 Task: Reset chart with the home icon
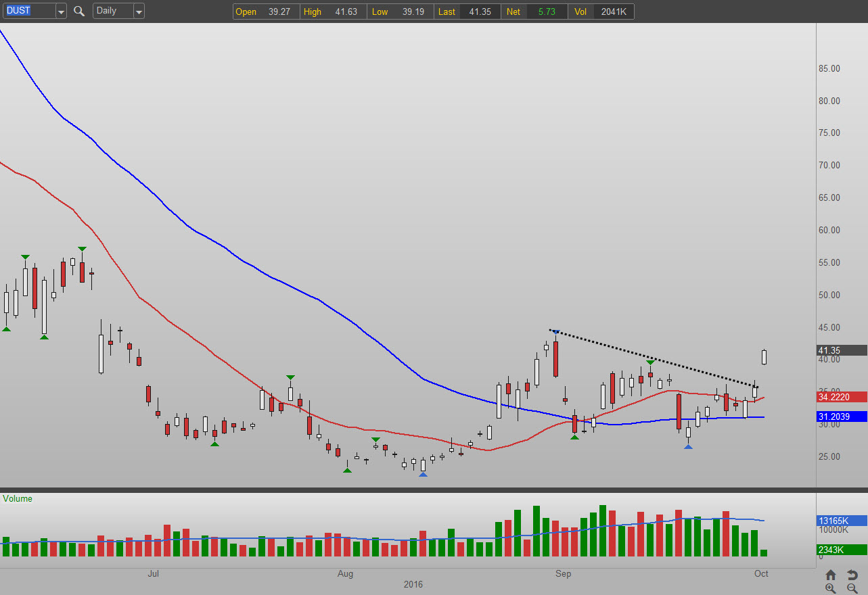point(831,575)
